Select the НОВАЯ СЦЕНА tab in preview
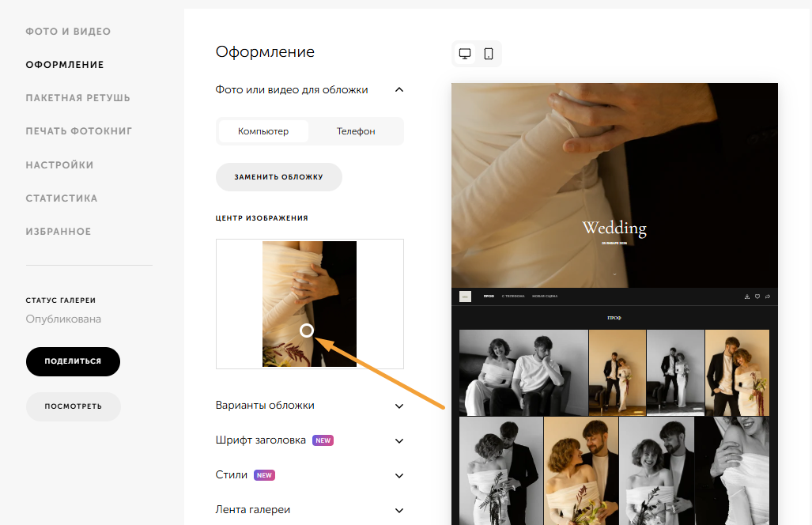This screenshot has height=525, width=812. point(545,296)
